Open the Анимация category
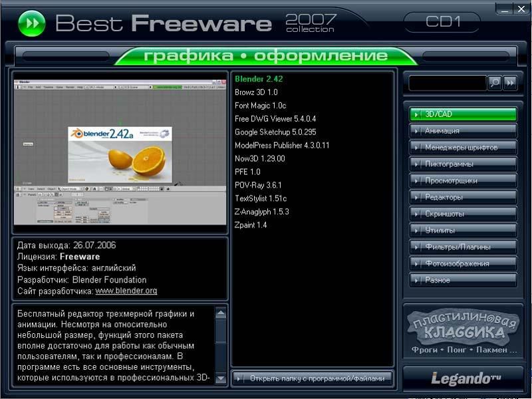 pos(463,131)
